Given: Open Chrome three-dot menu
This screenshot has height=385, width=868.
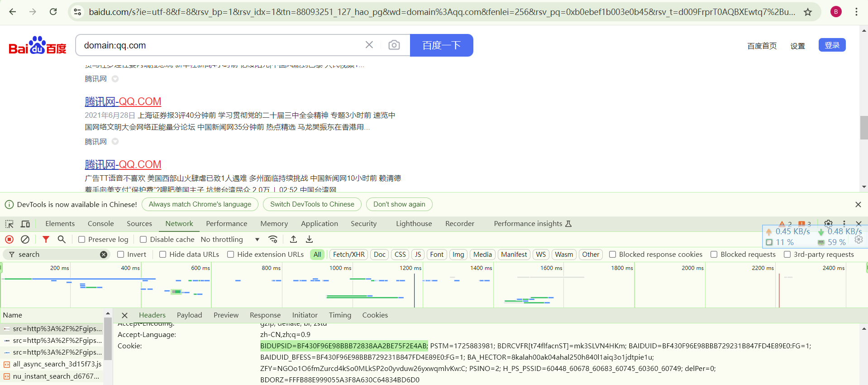Looking at the screenshot, I should point(856,12).
